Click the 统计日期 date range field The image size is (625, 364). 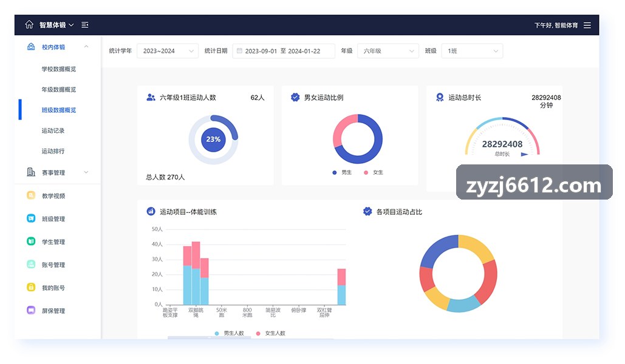284,51
